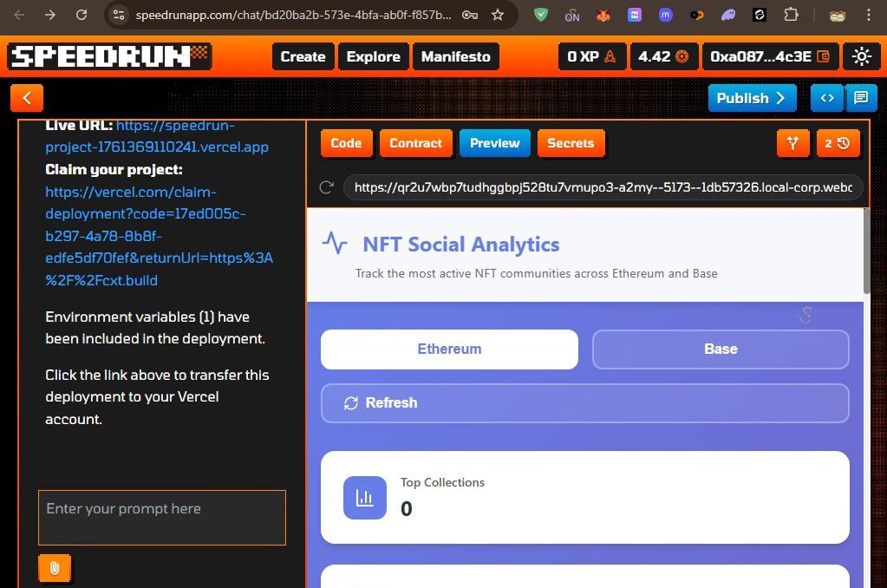The height and width of the screenshot is (588, 887).
Task: Click the Claim your project: text
Action: click(114, 170)
